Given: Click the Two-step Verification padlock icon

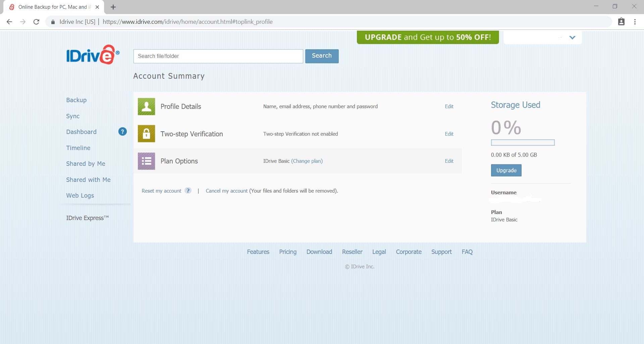Looking at the screenshot, I should pyautogui.click(x=146, y=134).
